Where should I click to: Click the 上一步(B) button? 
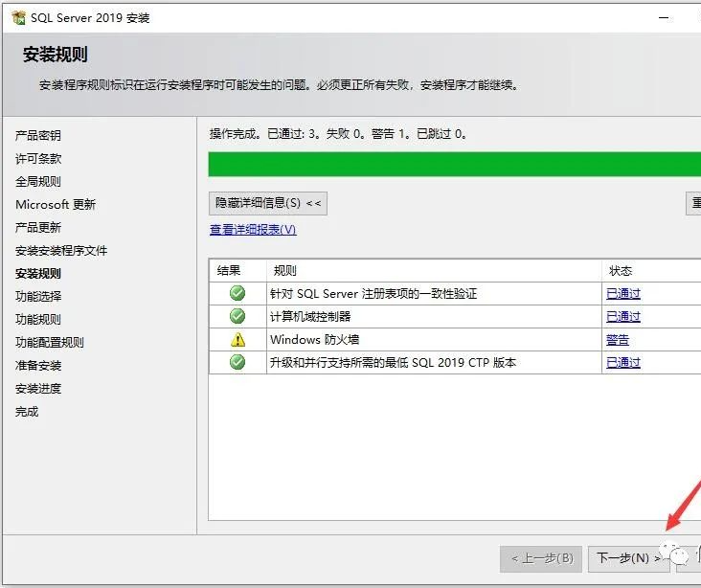(541, 558)
